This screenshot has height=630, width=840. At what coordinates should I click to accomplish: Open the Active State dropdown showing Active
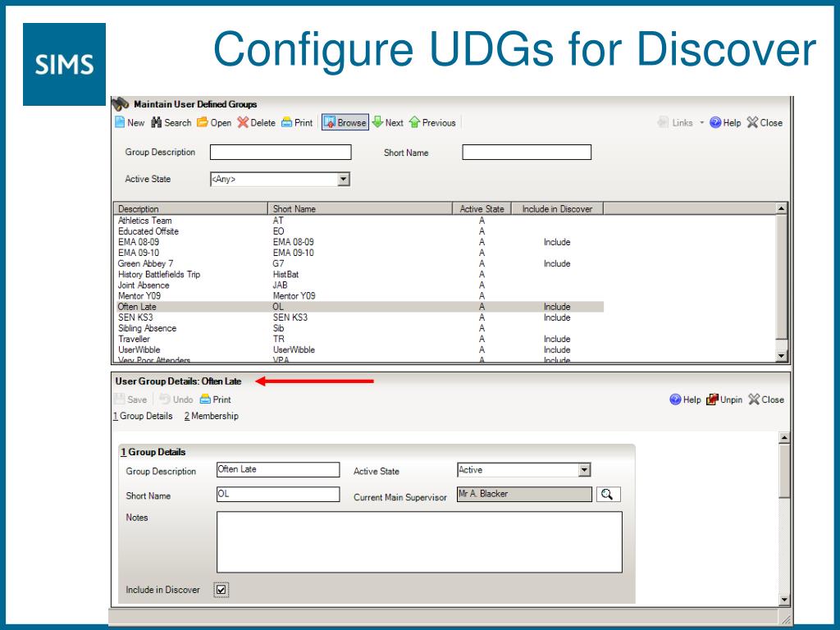(x=584, y=470)
